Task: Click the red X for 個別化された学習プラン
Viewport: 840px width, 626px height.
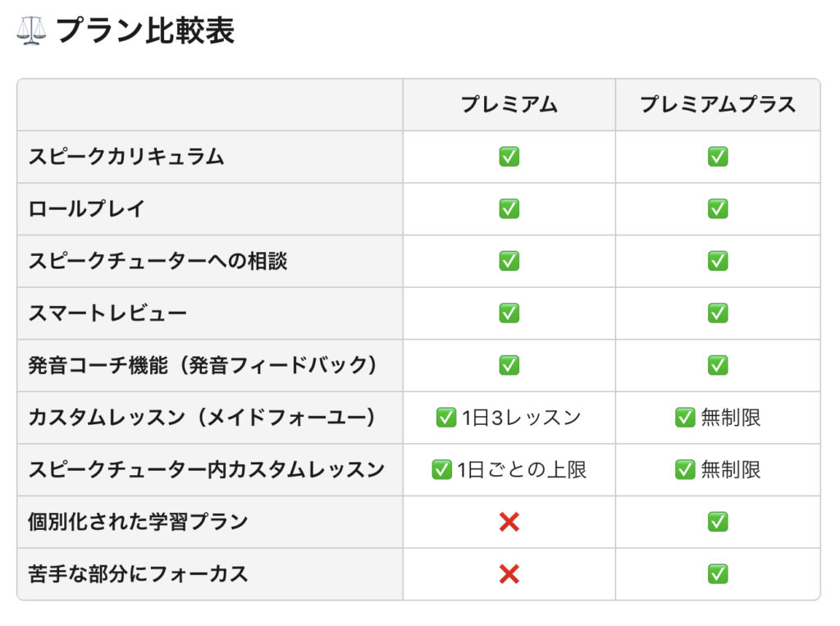Action: click(x=509, y=522)
